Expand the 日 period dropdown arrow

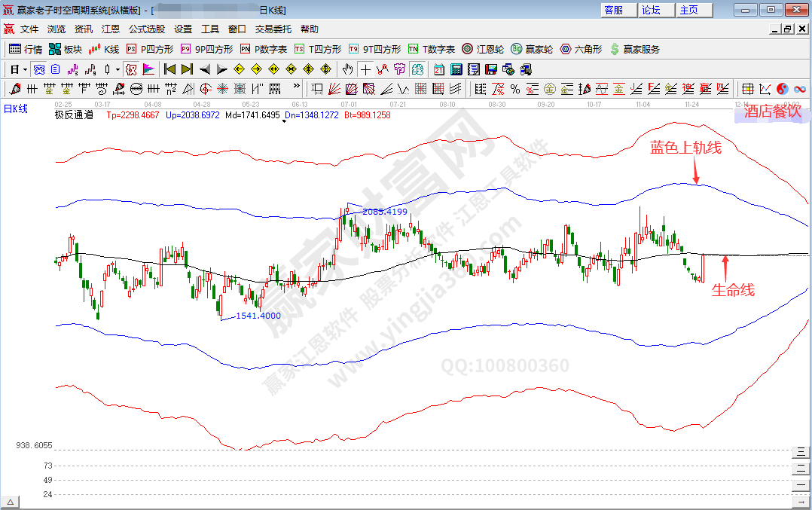tap(25, 69)
